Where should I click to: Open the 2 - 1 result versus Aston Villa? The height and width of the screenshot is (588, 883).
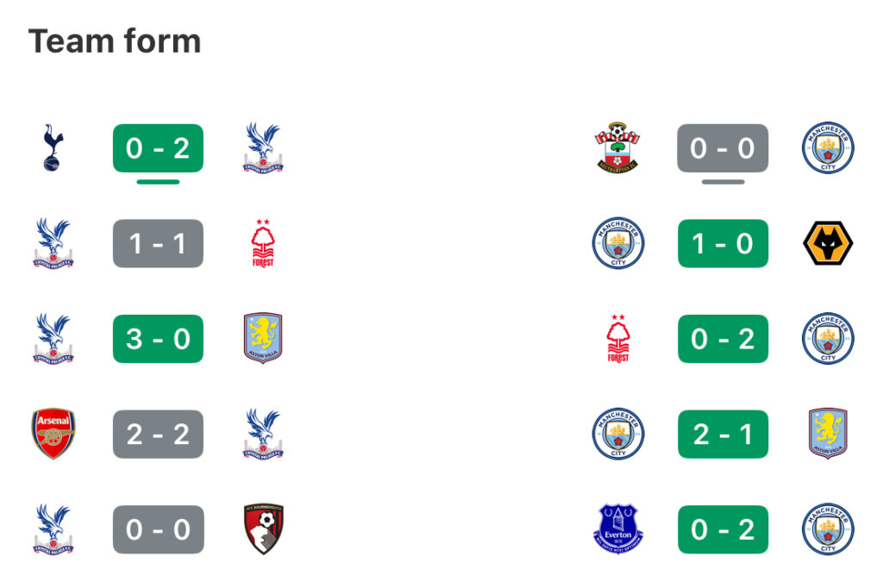(723, 434)
